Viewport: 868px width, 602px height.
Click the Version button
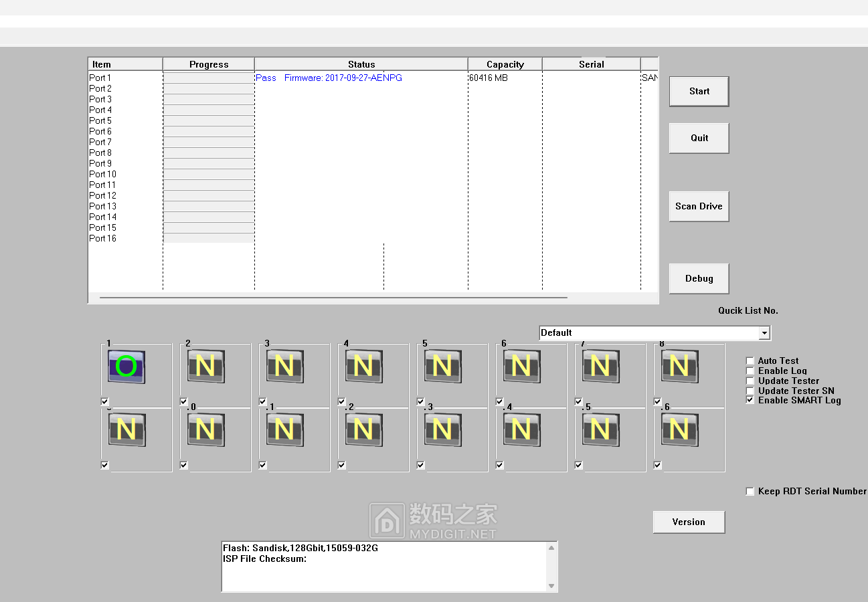[x=689, y=522]
